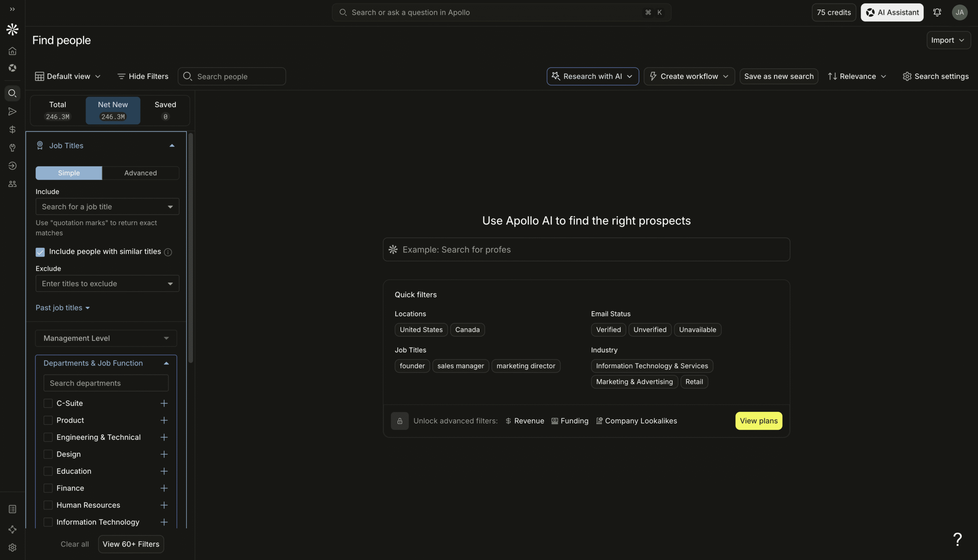
Task: Open the Import dropdown
Action: pos(948,40)
